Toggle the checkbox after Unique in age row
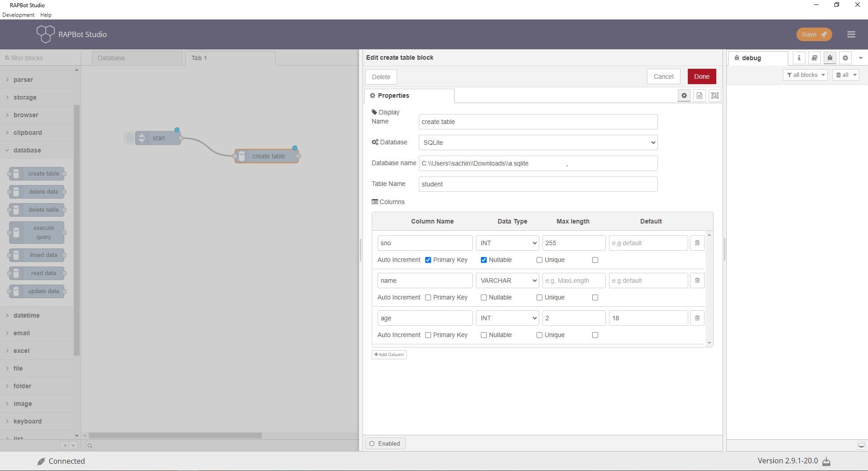The image size is (868, 471). 595,335
